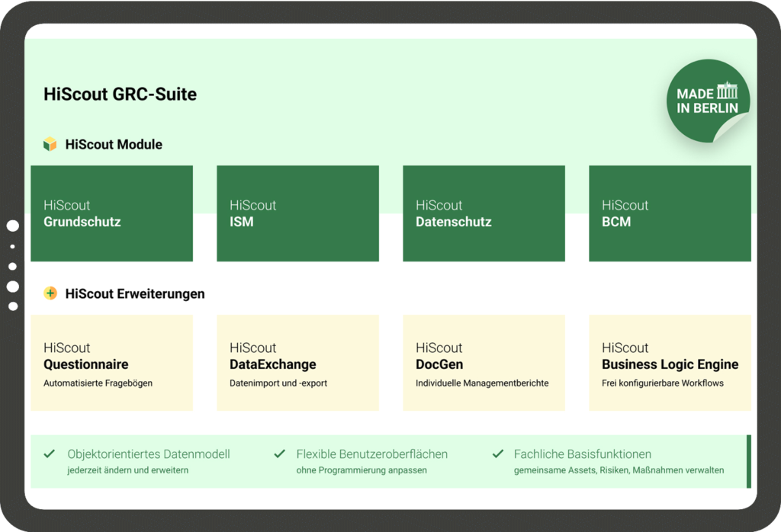Select the HiScout DataExchange extension card
The height and width of the screenshot is (532, 781).
click(298, 363)
